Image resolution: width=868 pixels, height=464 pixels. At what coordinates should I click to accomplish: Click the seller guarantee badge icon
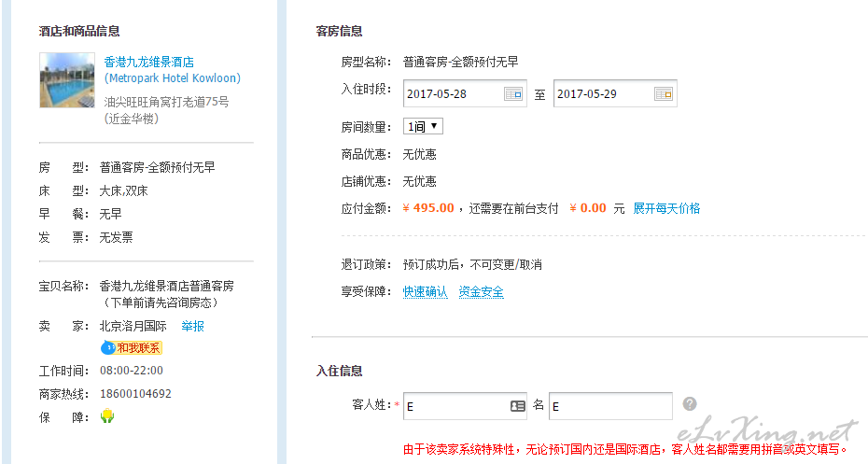pos(107,416)
